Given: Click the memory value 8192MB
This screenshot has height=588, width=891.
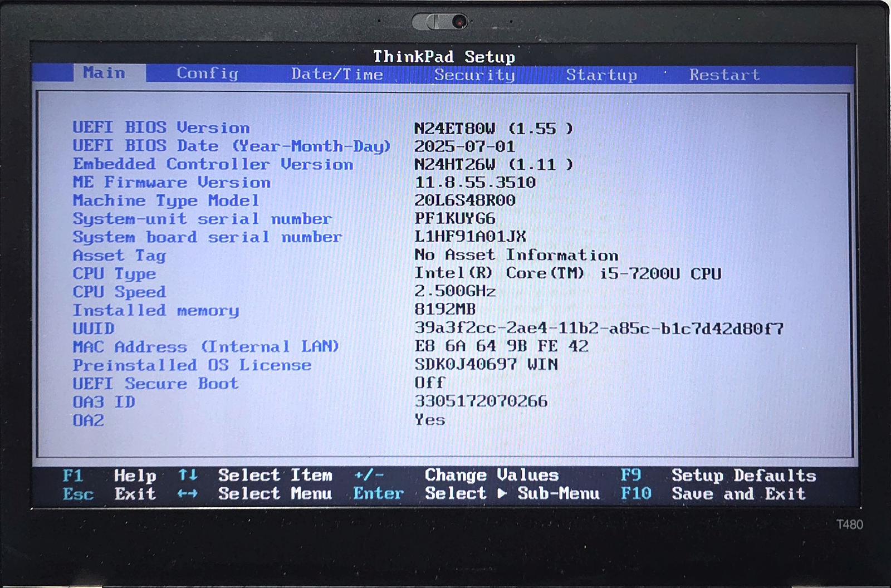Looking at the screenshot, I should tap(445, 309).
